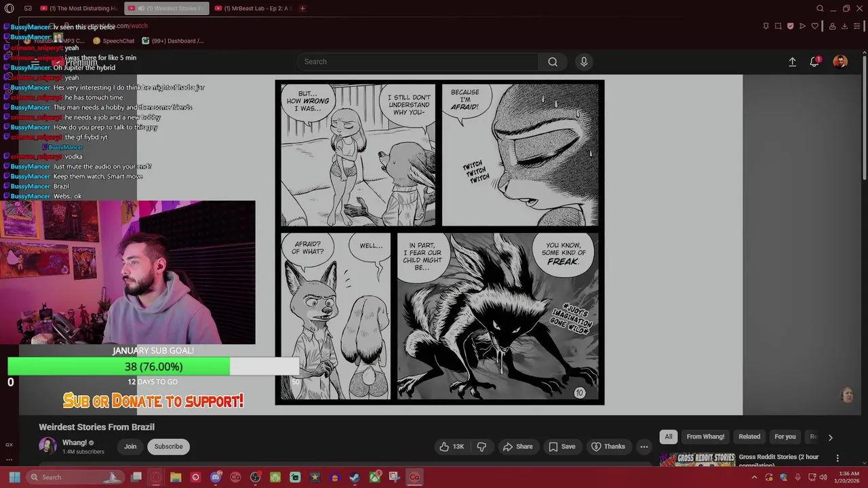Switch to 'MrBeast Lab - Ep 2' tab

point(253,8)
